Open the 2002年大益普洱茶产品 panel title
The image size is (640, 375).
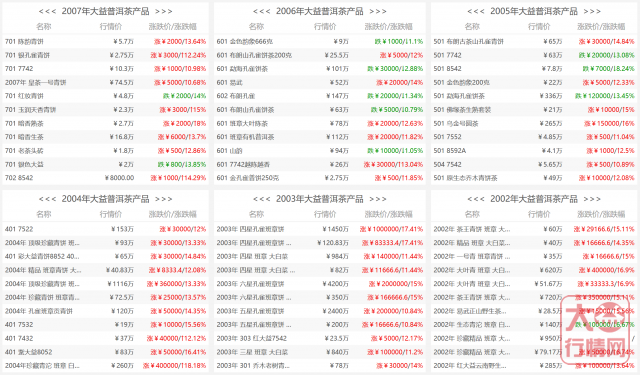click(534, 199)
